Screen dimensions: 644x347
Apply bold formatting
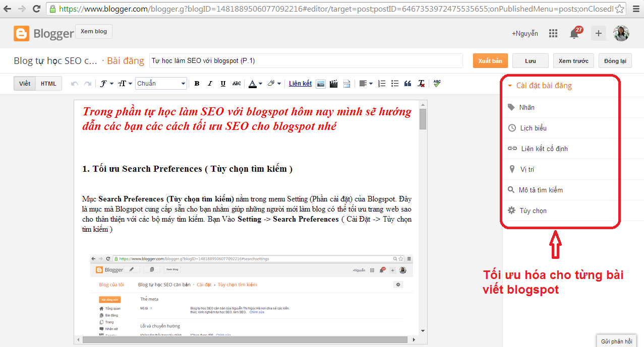[197, 84]
